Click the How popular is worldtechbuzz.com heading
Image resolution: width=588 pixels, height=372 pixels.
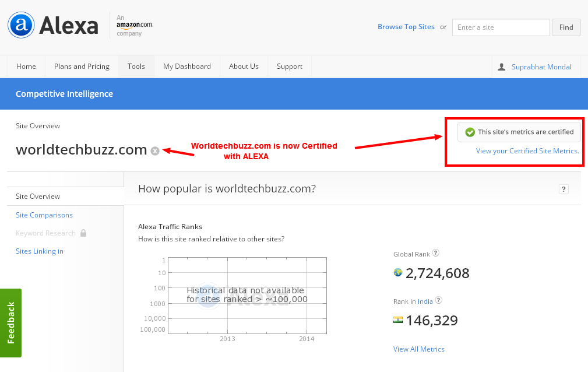tap(227, 188)
